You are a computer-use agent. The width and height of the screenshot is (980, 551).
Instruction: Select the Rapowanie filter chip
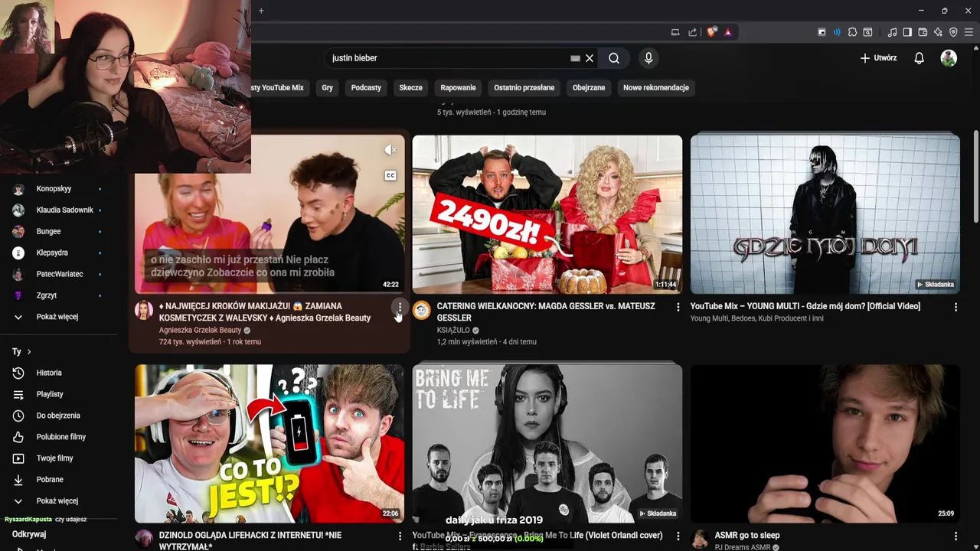[x=459, y=88]
